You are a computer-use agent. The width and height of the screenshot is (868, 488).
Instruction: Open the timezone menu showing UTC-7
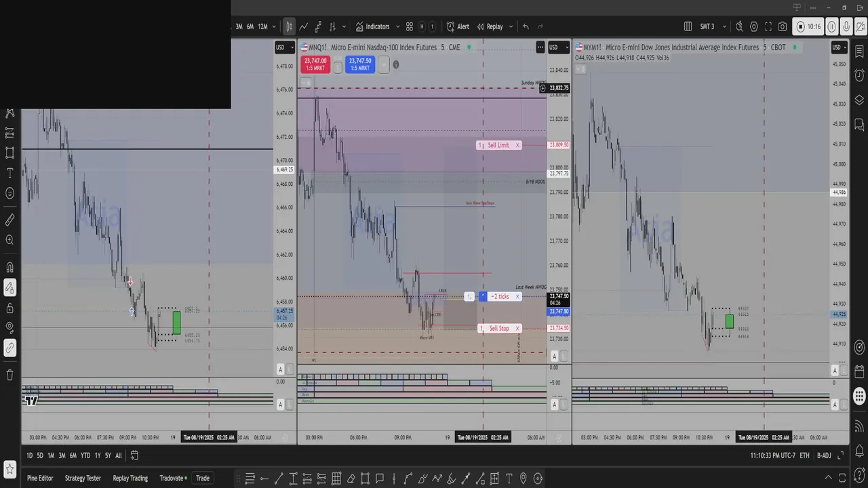pos(772,455)
